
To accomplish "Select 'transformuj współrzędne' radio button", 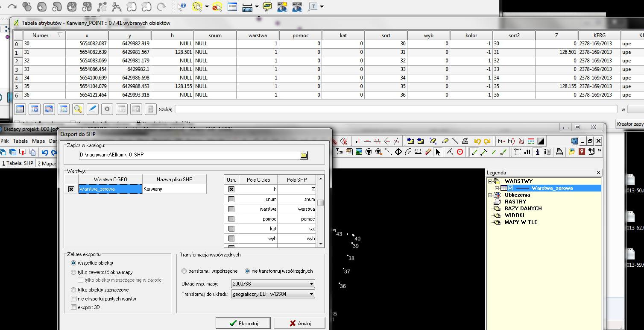I will tap(184, 271).
